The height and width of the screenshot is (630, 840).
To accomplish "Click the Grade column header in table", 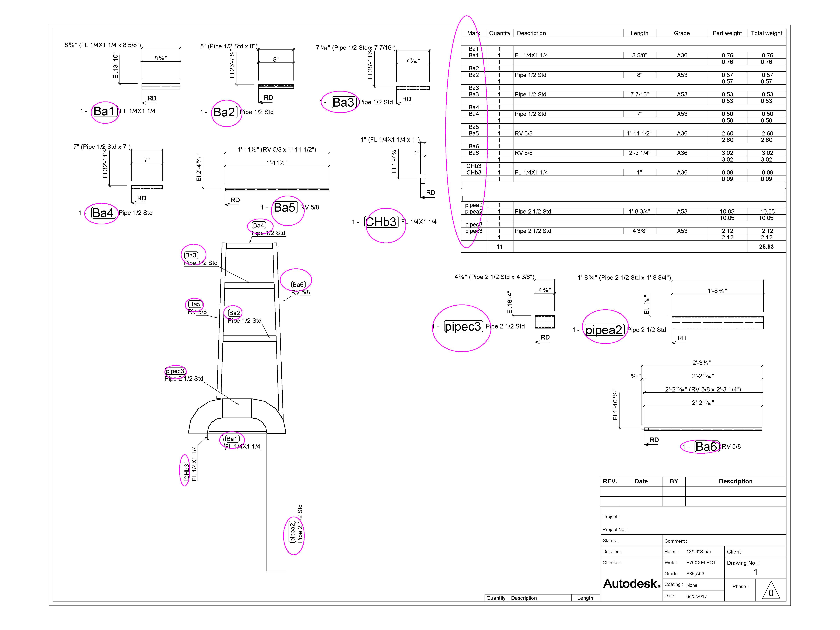I will (x=682, y=33).
